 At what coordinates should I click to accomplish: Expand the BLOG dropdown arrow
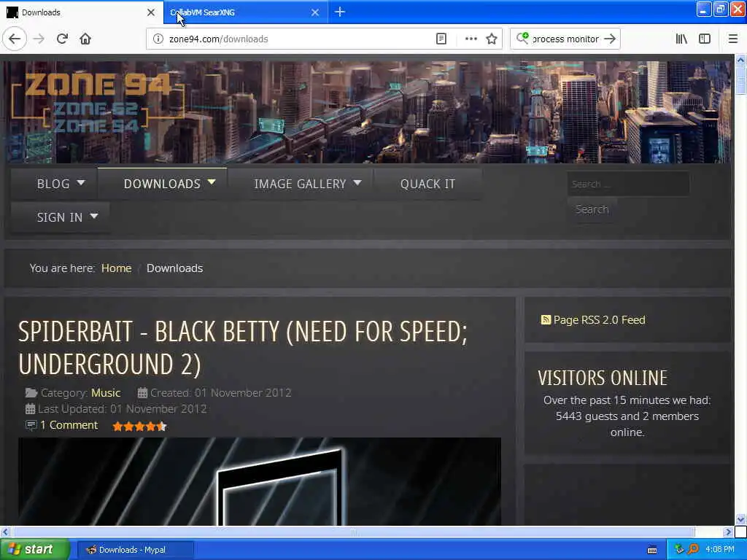coord(81,182)
